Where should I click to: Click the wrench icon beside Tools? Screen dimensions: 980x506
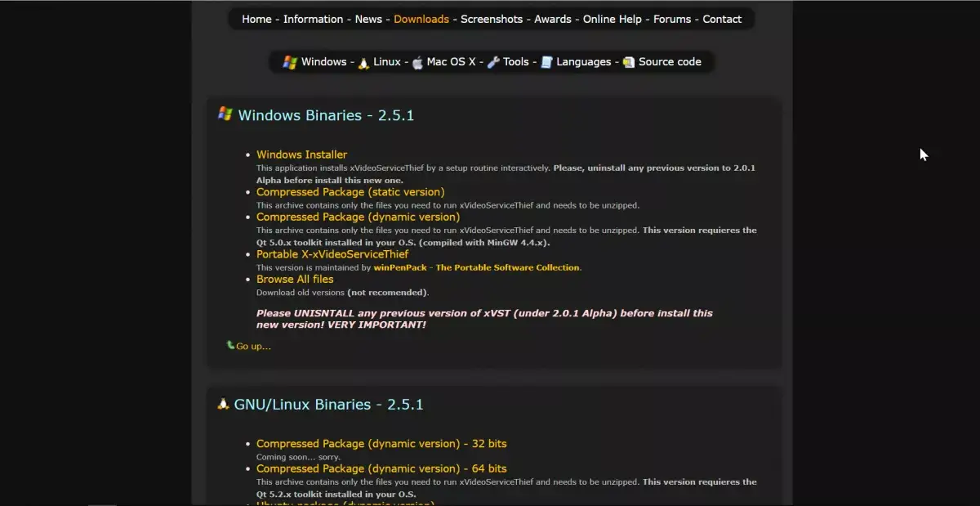pos(493,62)
